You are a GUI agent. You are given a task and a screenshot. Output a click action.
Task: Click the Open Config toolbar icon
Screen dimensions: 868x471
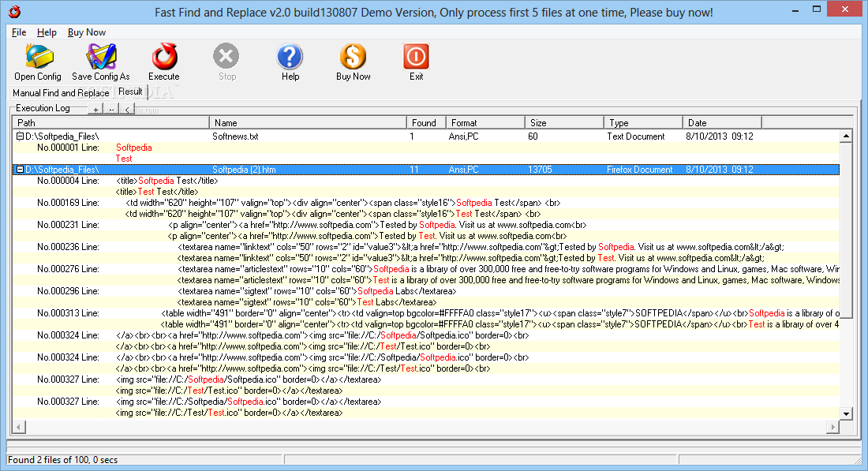pyautogui.click(x=39, y=57)
